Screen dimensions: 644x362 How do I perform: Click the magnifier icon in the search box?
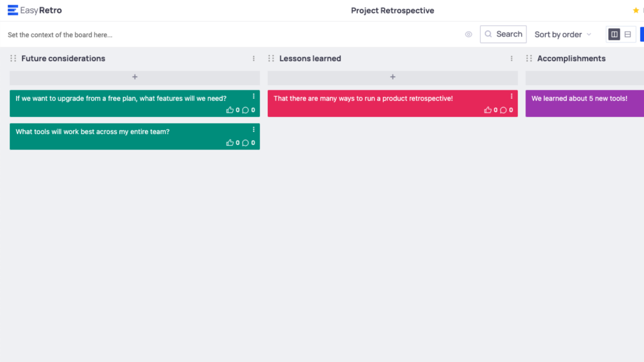coord(488,34)
